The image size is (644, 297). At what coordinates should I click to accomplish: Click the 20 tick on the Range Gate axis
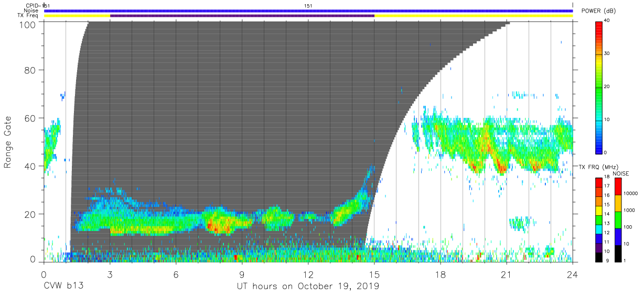[31, 214]
